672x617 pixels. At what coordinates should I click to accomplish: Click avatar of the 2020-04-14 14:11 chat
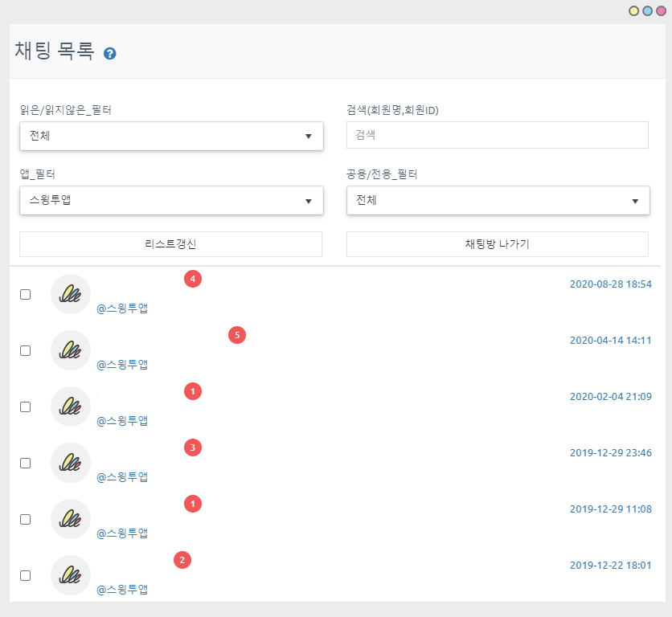71,350
